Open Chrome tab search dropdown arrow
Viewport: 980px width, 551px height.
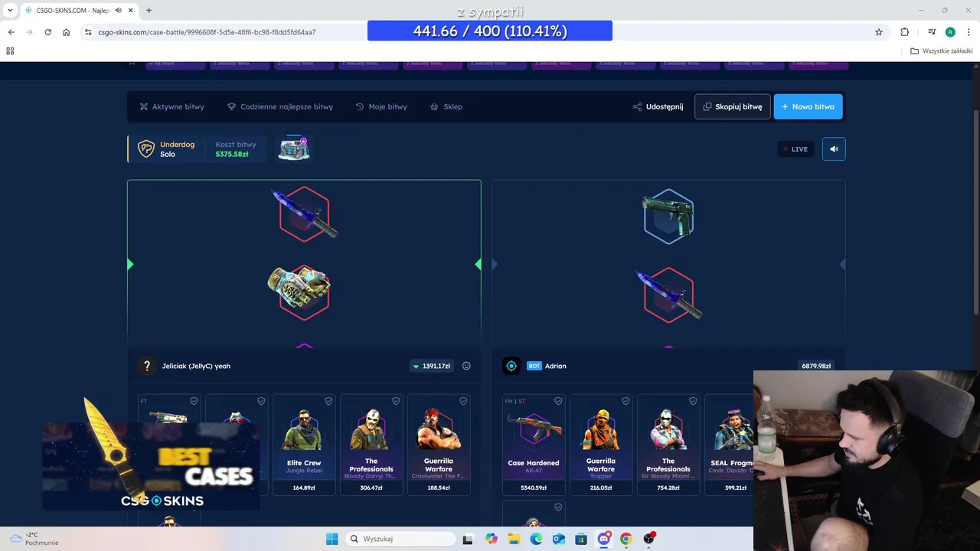click(x=10, y=10)
